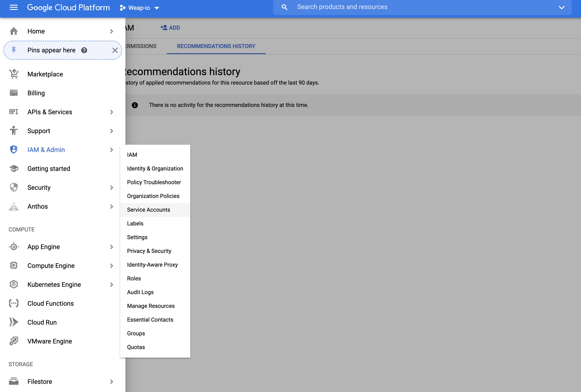Image resolution: width=581 pixels, height=392 pixels.
Task: Go to Getting started page
Action: 62,169
